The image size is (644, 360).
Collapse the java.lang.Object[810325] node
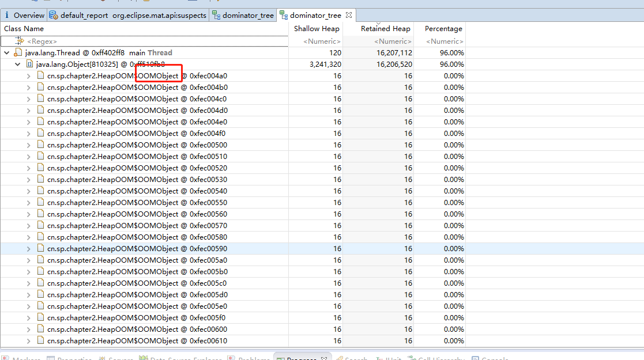tap(18, 64)
